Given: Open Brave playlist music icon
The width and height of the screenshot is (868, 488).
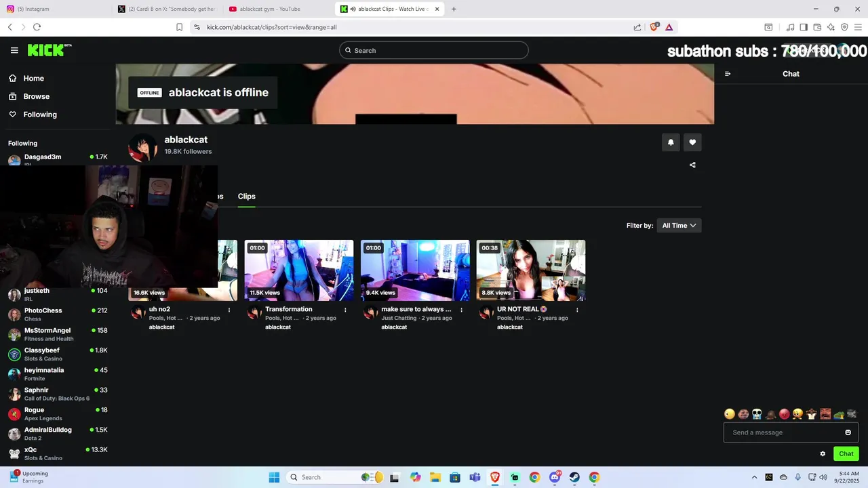Looking at the screenshot, I should (790, 27).
